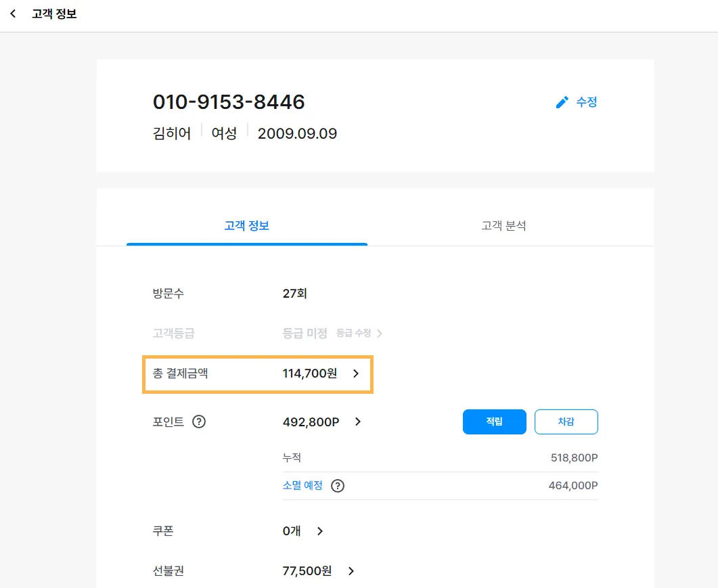Screen dimensions: 718x588
Task: Expand 선불권 77,500원 chevron
Action: pos(351,571)
